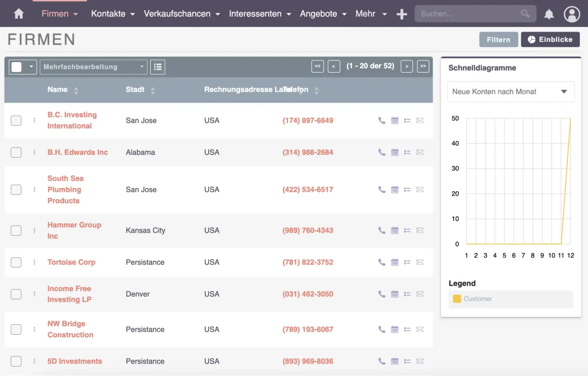The width and height of the screenshot is (588, 376).
Task: Open the Verkaufschancen menu
Action: 182,14
